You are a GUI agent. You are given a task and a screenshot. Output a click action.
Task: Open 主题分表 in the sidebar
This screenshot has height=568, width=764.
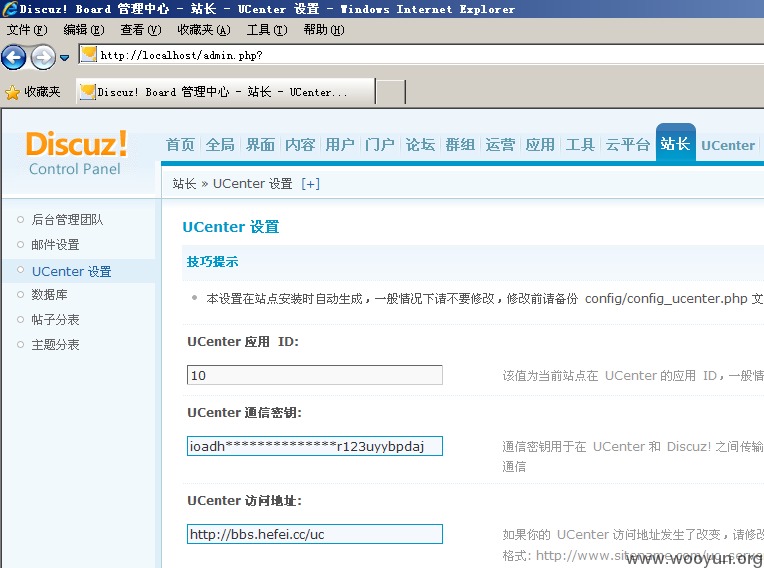click(x=56, y=345)
